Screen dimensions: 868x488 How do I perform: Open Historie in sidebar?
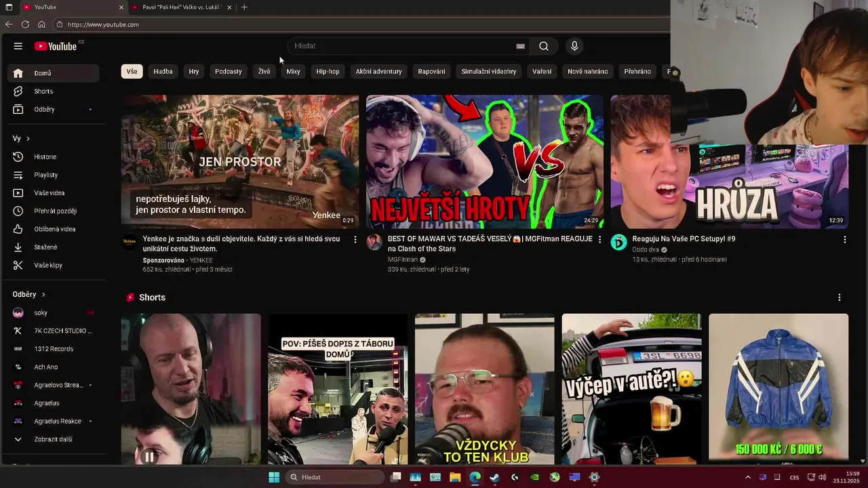click(x=54, y=157)
